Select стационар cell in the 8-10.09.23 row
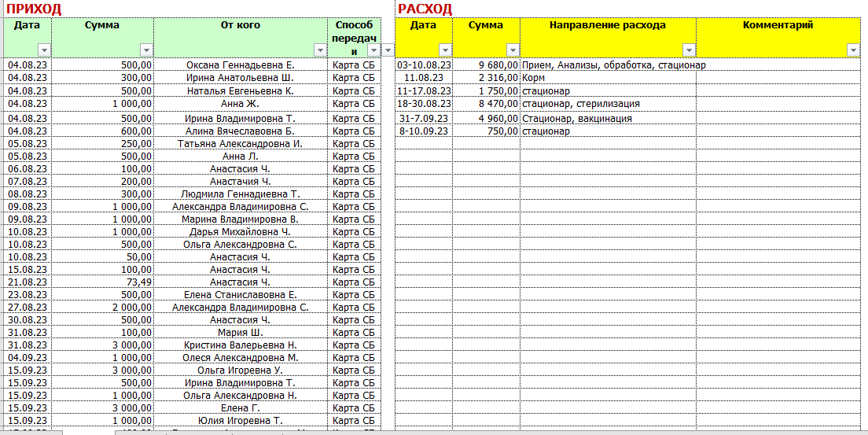The image size is (868, 435). point(608,131)
